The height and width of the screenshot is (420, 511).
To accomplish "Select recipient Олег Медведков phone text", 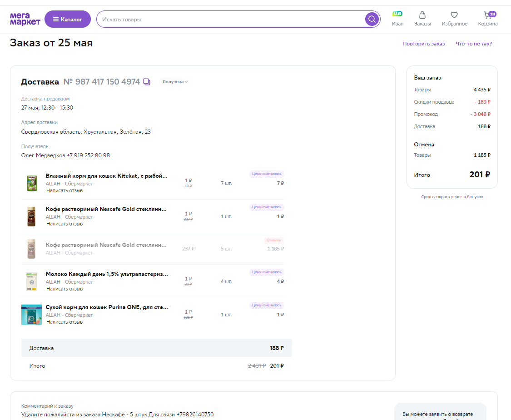I will (x=65, y=155).
